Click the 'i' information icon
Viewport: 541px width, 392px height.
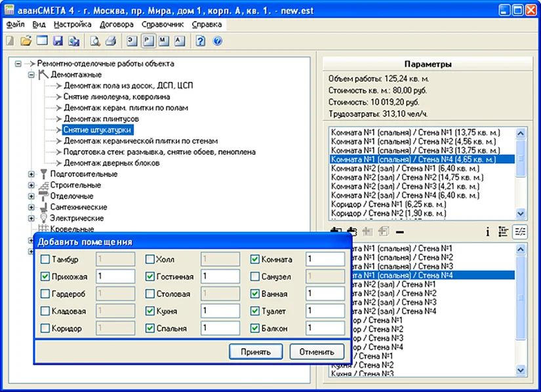pos(487,231)
